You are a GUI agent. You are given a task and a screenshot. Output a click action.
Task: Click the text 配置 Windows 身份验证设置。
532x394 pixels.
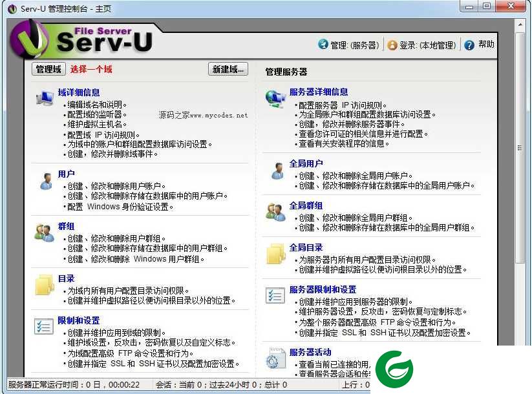tap(120, 207)
